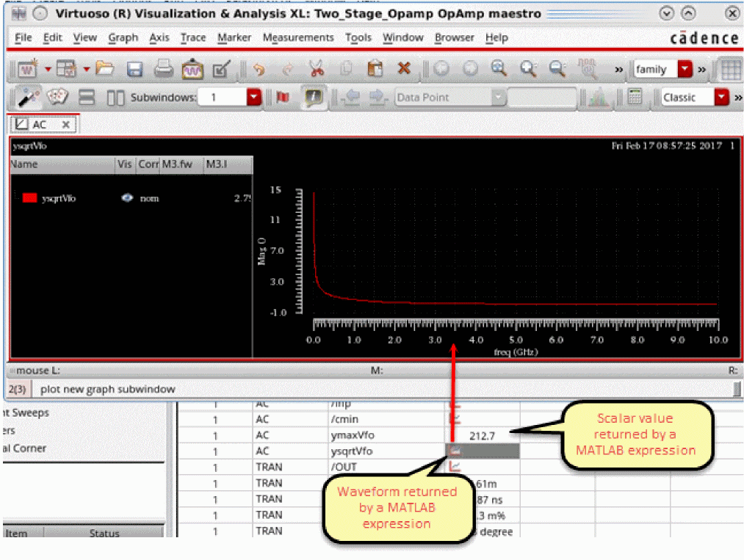The image size is (744, 560).
Task: Open the Data Point dropdown
Action: pos(498,97)
